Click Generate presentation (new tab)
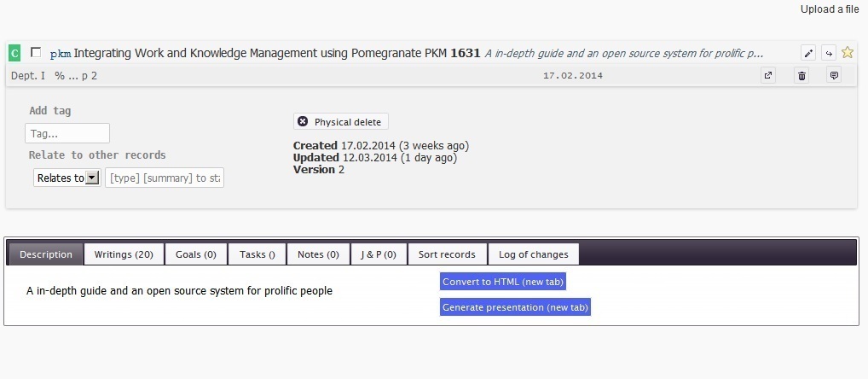 pos(515,307)
